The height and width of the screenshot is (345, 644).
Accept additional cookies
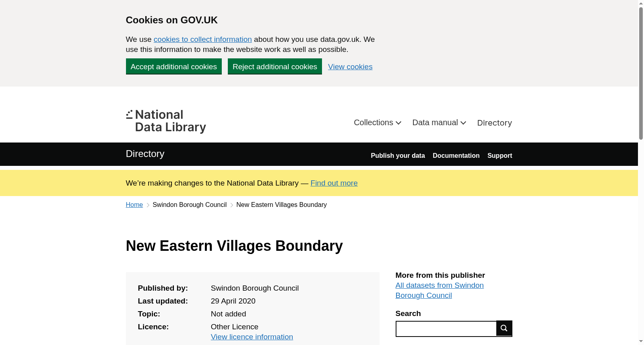pos(174,66)
